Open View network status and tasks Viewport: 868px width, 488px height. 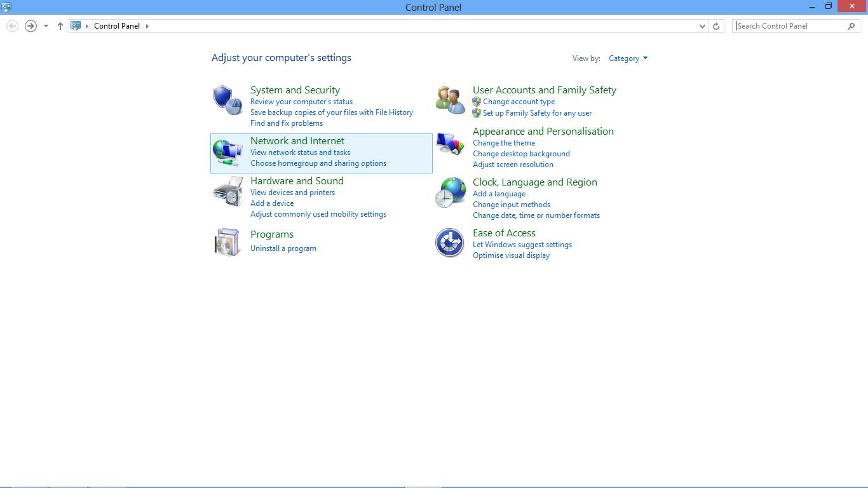point(300,152)
